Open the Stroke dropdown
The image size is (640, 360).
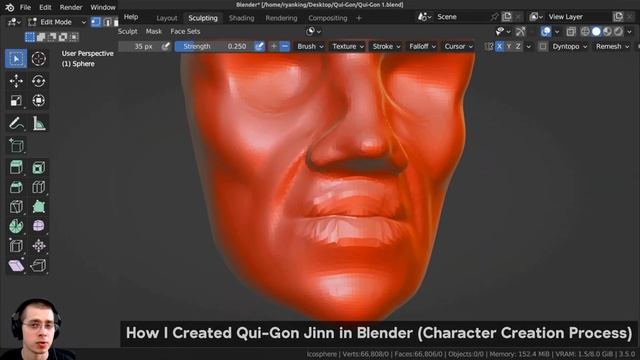[386, 47]
